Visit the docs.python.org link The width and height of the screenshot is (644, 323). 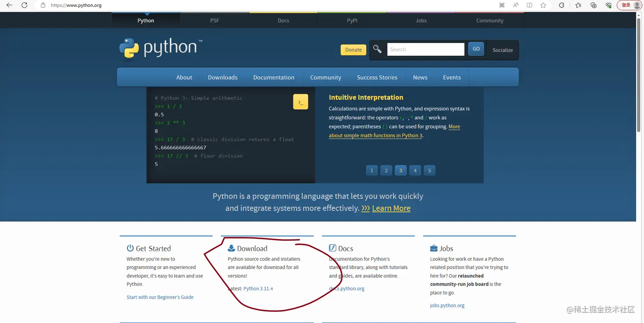point(347,288)
